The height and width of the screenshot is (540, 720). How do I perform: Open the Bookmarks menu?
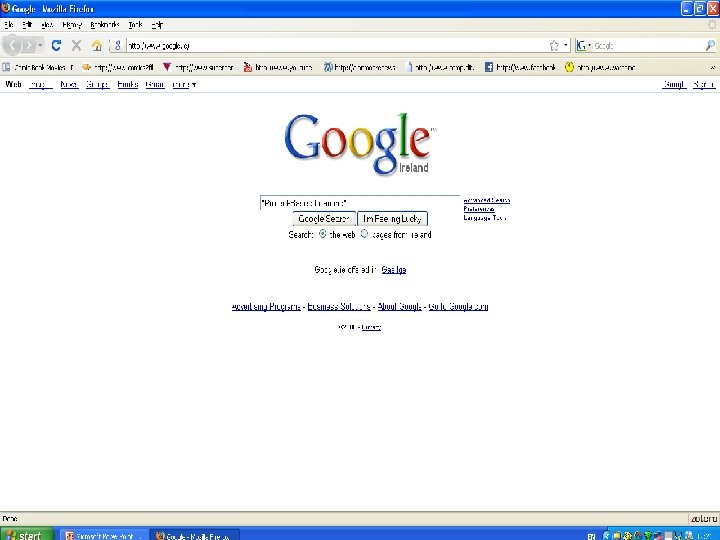coord(105,25)
